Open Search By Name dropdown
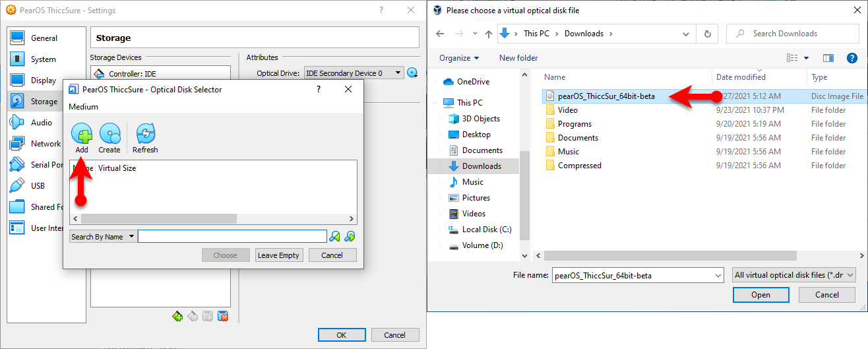 click(x=103, y=236)
